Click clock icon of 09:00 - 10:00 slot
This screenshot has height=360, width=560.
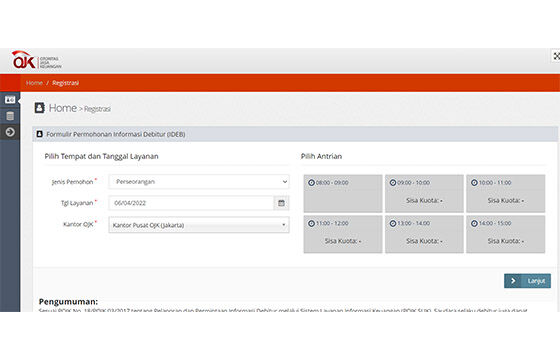pos(393,182)
